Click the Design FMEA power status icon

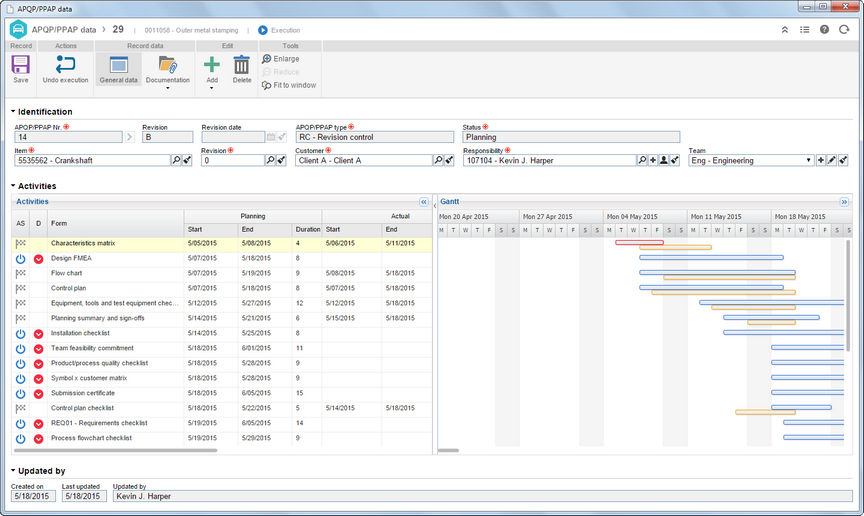click(x=20, y=259)
